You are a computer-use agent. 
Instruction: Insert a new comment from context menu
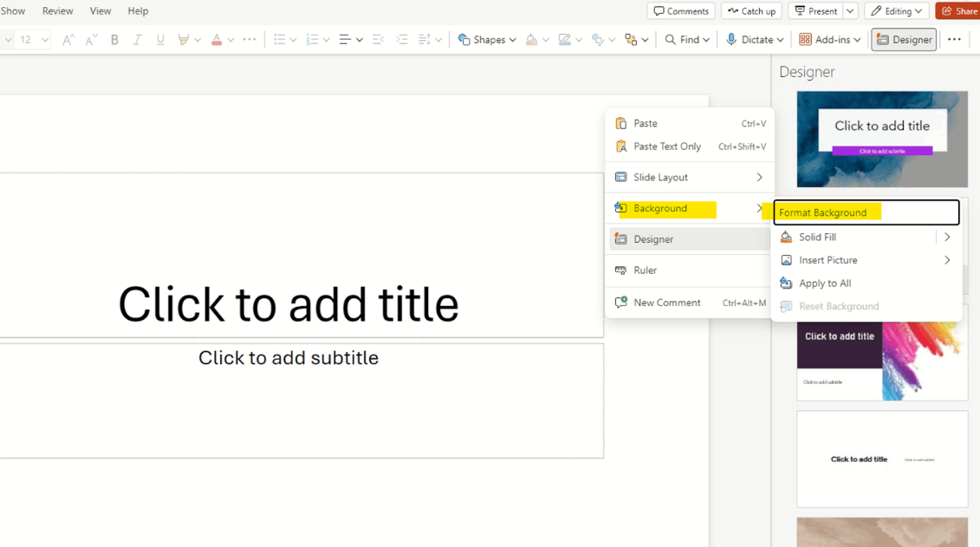[667, 302]
